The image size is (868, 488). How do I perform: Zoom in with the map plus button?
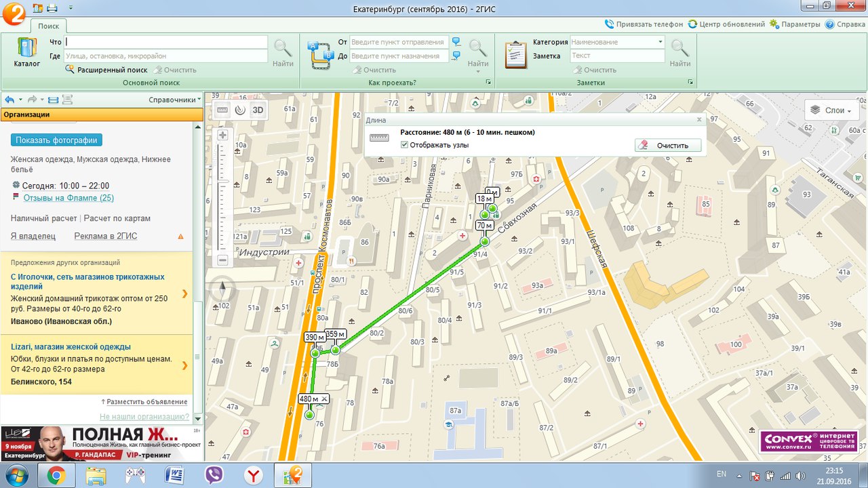coord(222,135)
